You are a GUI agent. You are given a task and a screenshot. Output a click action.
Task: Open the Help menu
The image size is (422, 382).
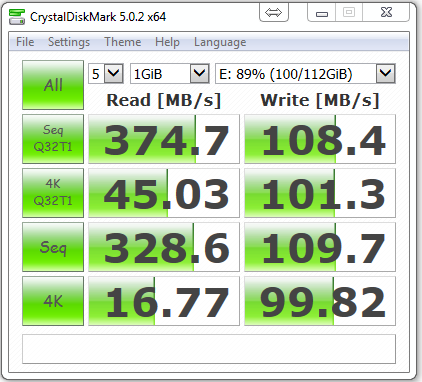167,42
